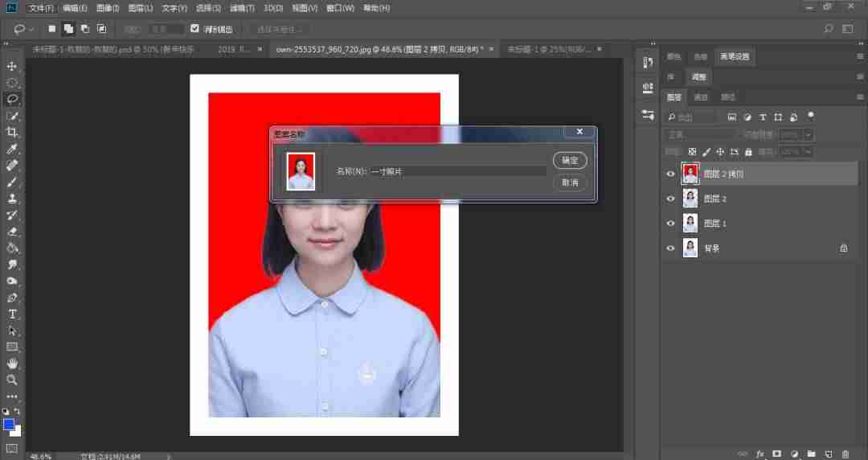
Task: Toggle lock image pixels brush icon
Action: coord(706,151)
